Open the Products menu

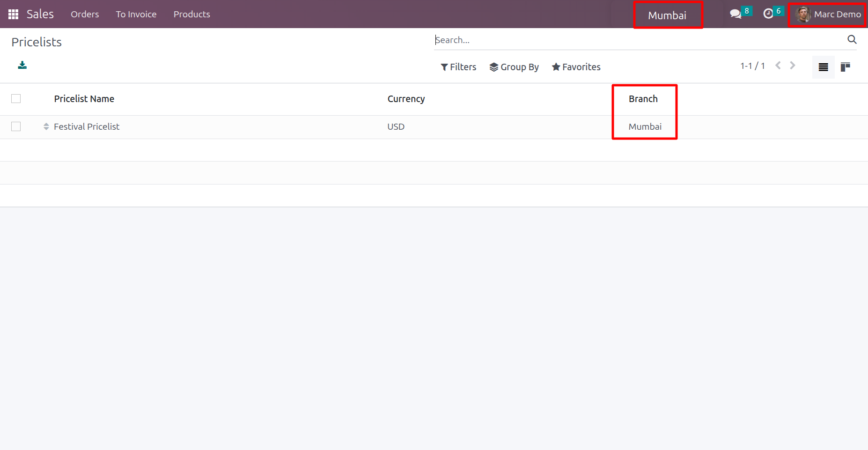192,14
